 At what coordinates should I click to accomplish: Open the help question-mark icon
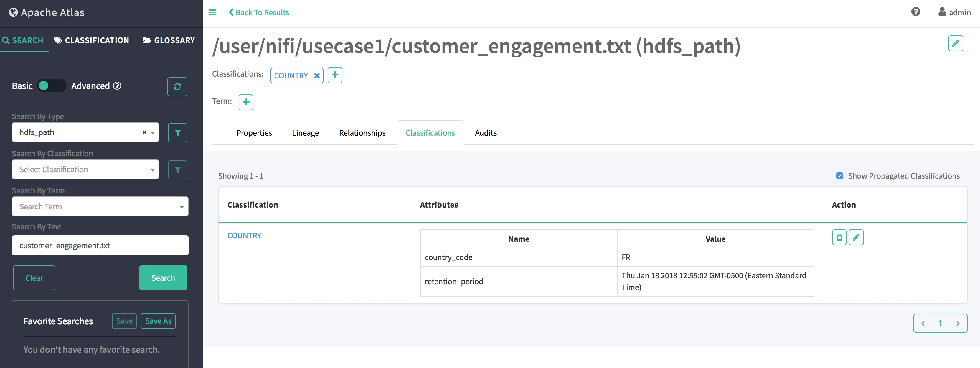[x=916, y=12]
